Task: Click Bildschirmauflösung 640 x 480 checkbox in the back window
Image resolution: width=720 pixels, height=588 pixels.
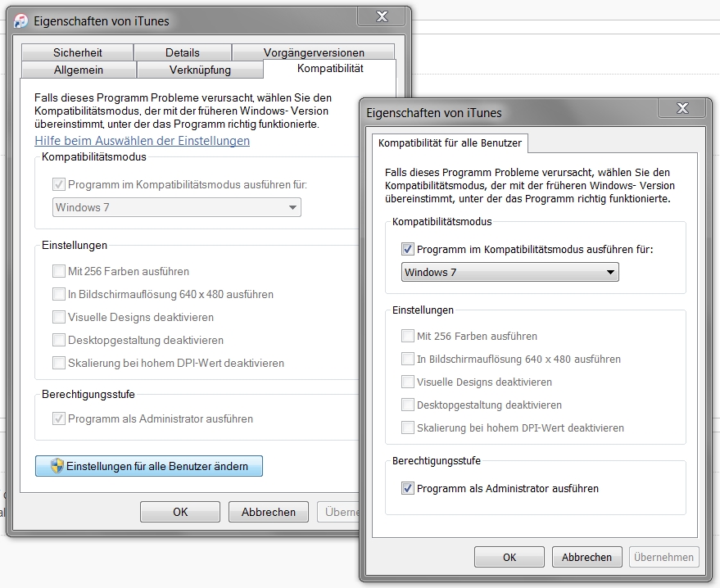Action: (x=59, y=294)
